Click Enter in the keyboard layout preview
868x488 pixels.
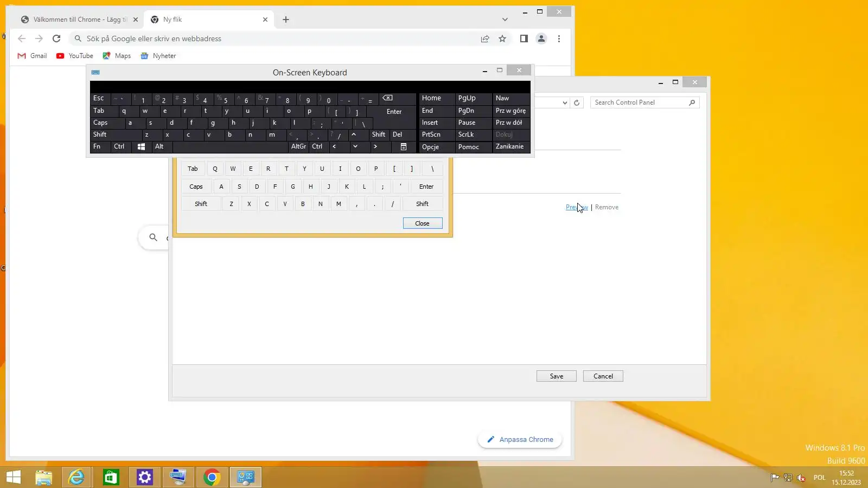[426, 187]
